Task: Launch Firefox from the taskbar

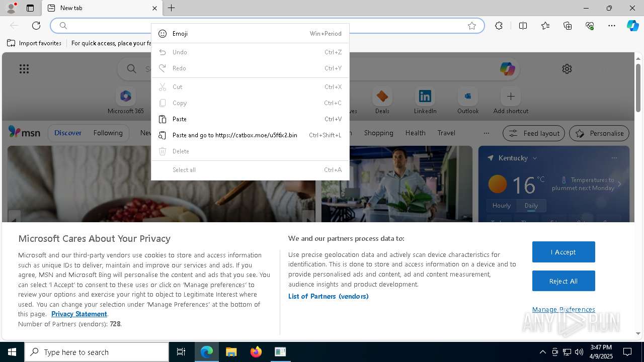Action: point(256,352)
